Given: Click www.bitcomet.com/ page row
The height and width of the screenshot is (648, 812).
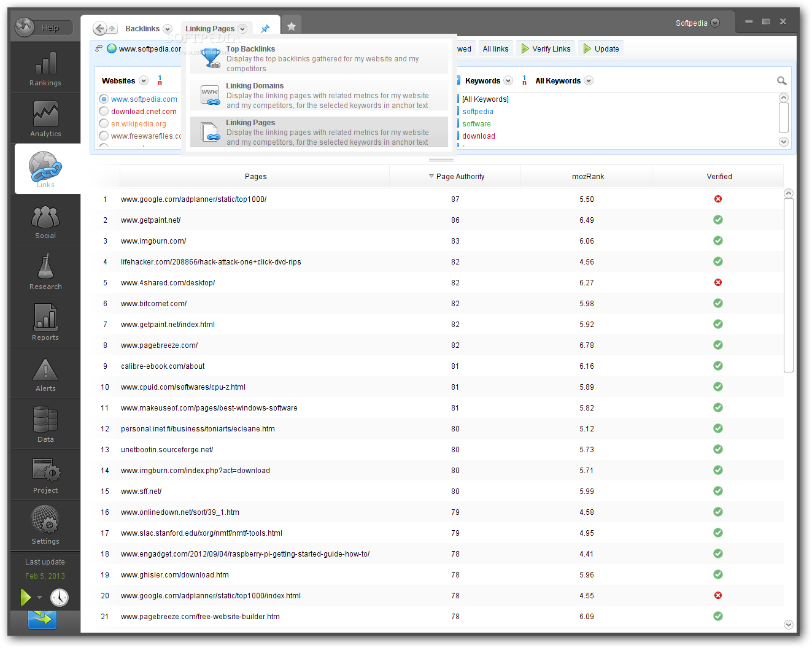Looking at the screenshot, I should click(438, 303).
